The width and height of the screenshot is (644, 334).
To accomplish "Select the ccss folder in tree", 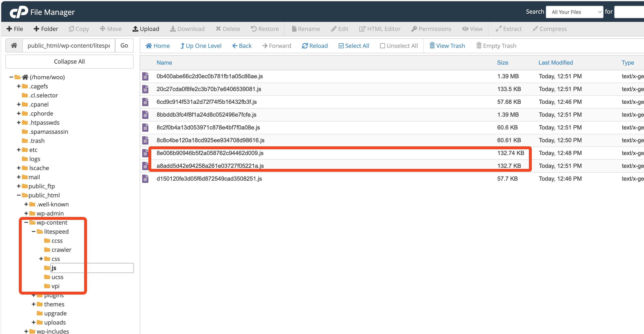I will [x=57, y=241].
